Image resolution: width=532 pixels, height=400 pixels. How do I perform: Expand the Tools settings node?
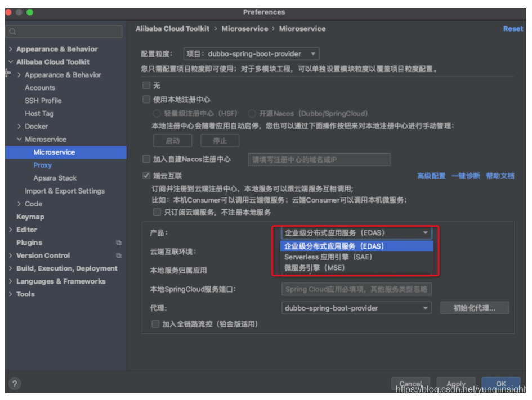click(x=11, y=294)
